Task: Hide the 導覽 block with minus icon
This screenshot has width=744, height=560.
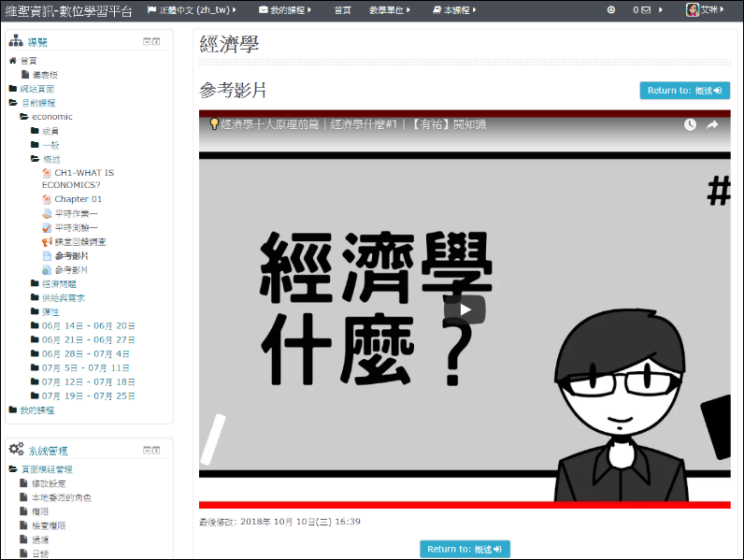Action: click(x=147, y=42)
